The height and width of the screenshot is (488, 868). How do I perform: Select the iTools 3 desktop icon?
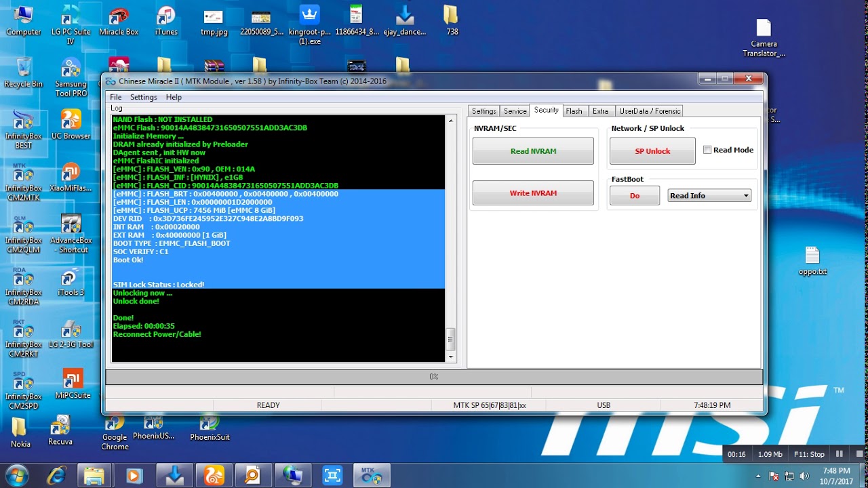(x=71, y=282)
